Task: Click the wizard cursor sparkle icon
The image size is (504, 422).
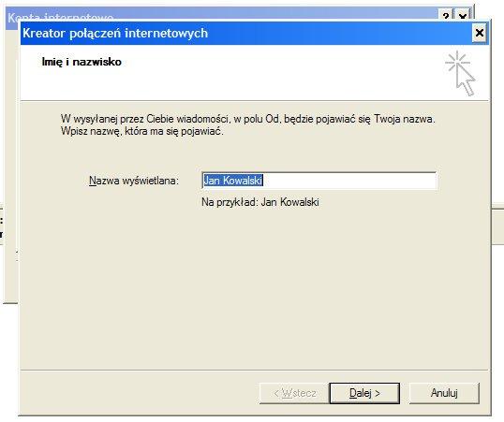Action: (460, 73)
